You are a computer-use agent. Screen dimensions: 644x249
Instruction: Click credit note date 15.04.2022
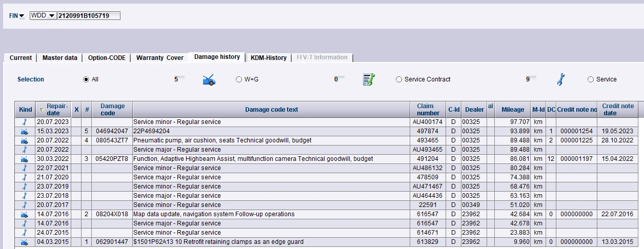point(618,159)
